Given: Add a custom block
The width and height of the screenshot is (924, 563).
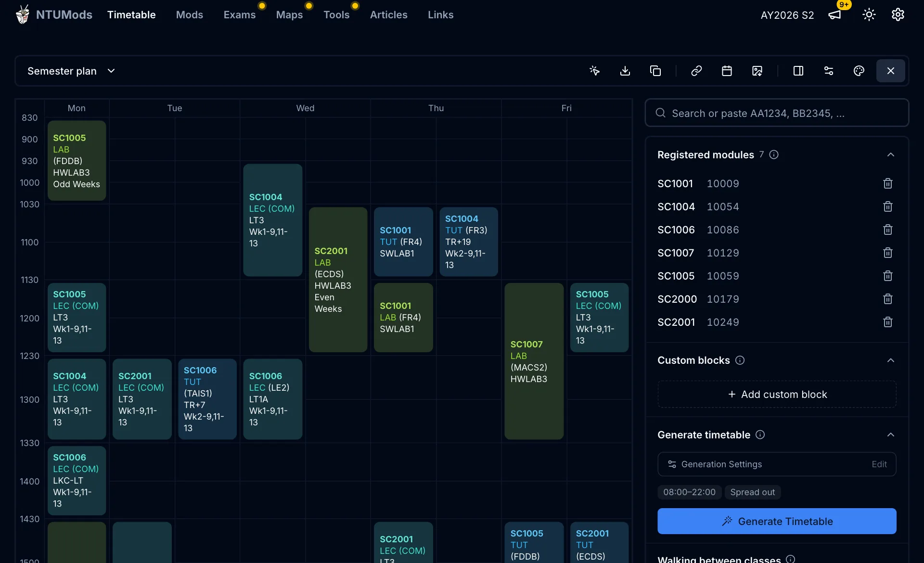Looking at the screenshot, I should pos(777,394).
